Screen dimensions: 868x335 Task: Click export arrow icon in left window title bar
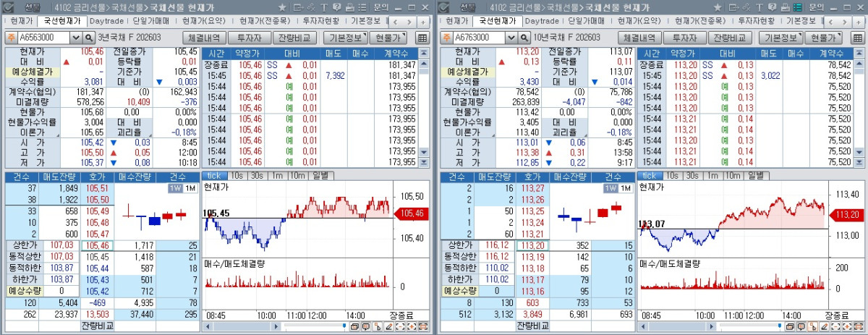299,7
